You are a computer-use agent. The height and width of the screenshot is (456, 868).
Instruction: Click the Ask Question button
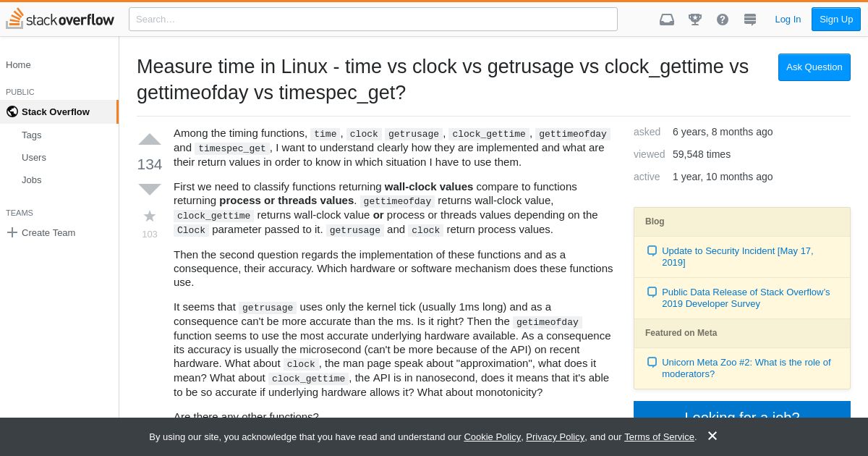(x=814, y=67)
